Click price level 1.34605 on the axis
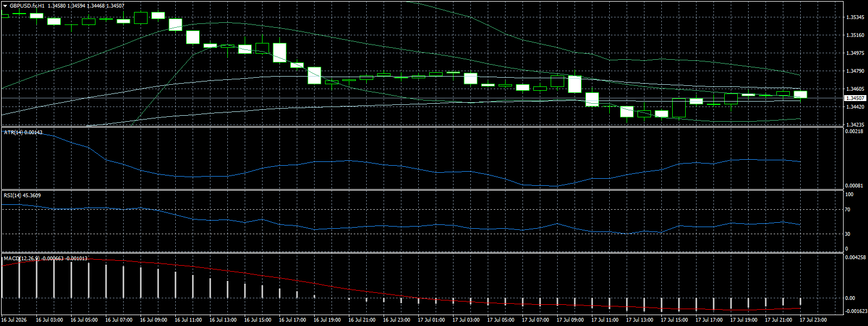 (855, 89)
